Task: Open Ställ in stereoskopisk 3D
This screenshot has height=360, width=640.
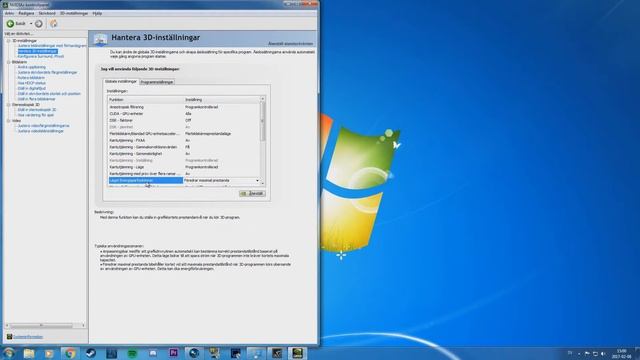Action: pos(37,110)
